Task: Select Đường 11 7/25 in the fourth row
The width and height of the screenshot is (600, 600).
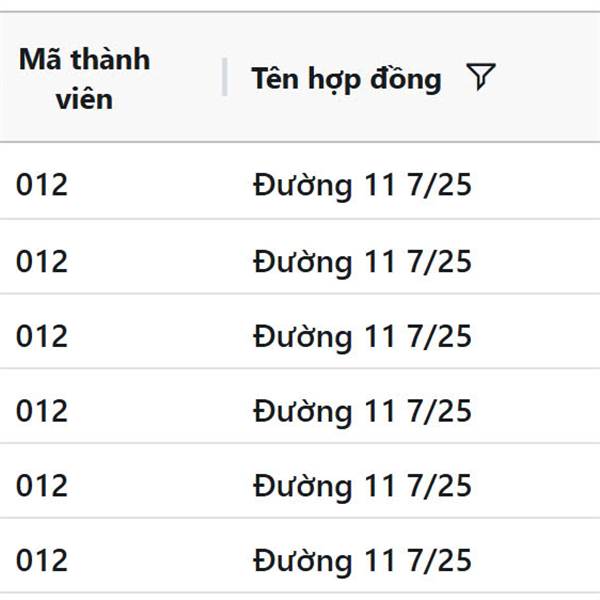Action: 362,411
